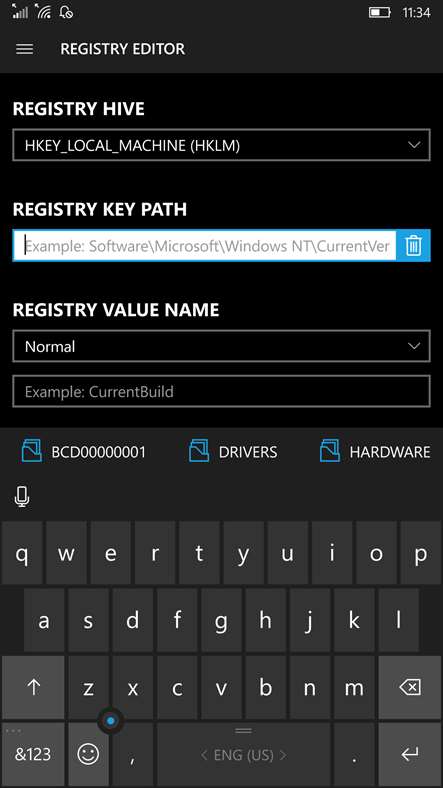Open the hamburger navigation menu
This screenshot has height=788, width=443.
click(24, 49)
